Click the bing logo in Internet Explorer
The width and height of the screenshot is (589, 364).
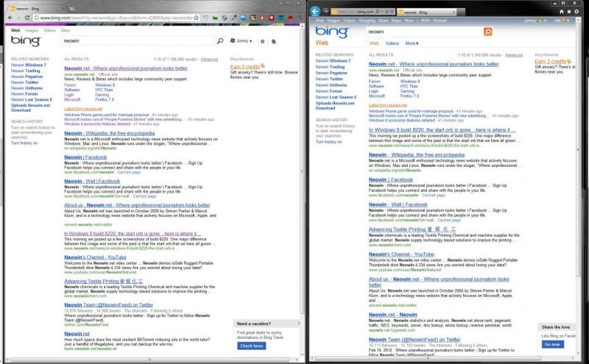point(332,32)
